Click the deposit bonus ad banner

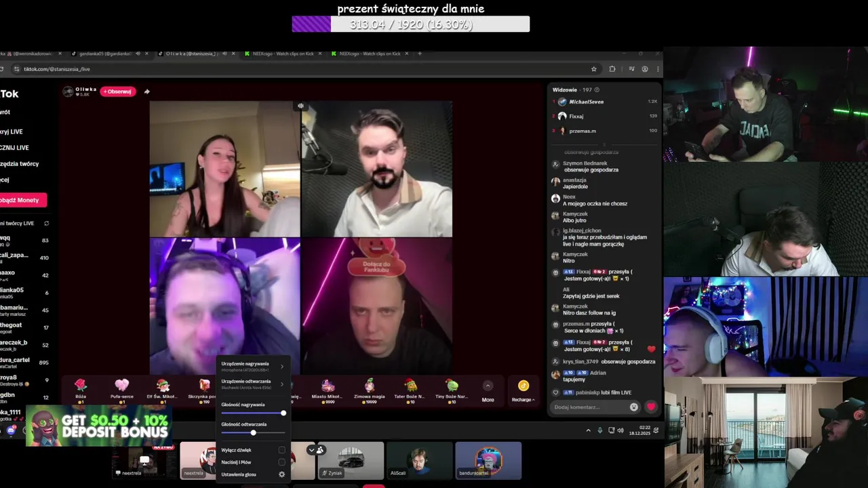(x=98, y=426)
